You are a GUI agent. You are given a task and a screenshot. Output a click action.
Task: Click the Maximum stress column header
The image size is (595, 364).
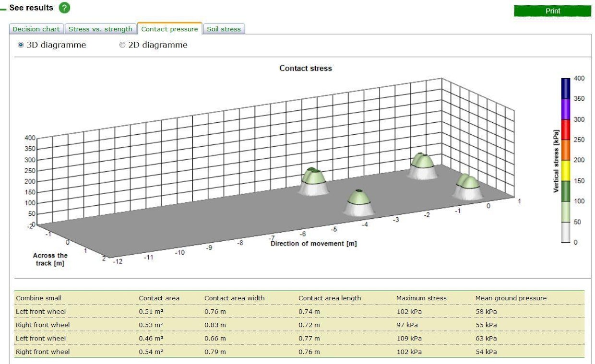(x=421, y=298)
